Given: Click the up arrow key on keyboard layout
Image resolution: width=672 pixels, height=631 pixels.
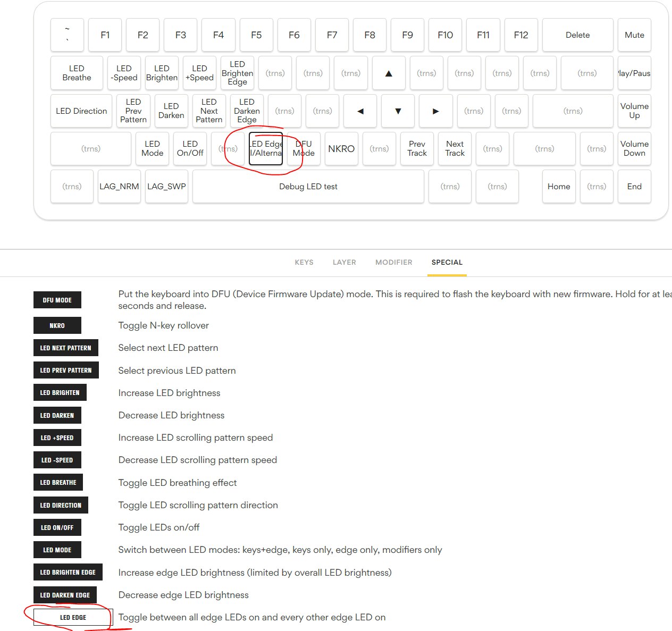Looking at the screenshot, I should (389, 73).
